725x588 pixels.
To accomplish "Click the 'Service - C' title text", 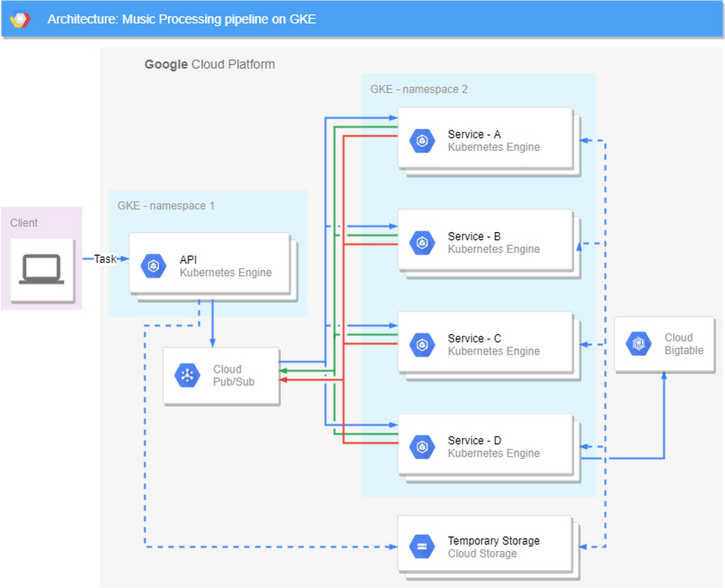I will [x=474, y=339].
